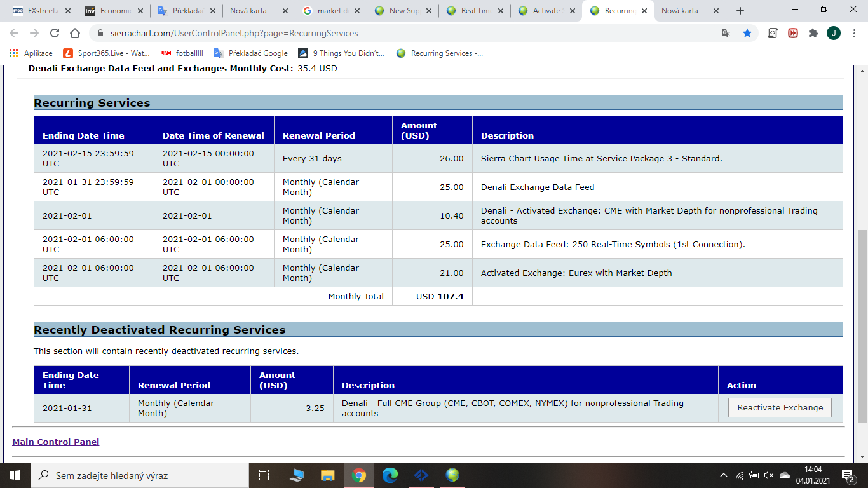Open the green globe app on taskbar
This screenshot has height=488, width=868.
tap(452, 475)
